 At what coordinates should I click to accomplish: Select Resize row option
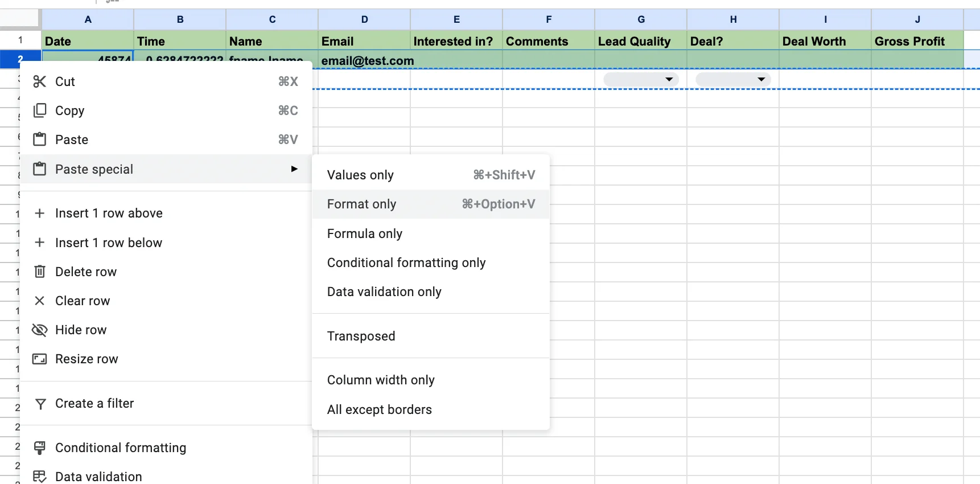166,359
